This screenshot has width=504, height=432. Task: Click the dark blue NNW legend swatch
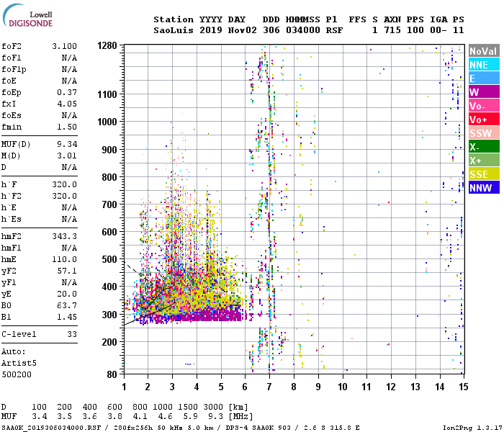pyautogui.click(x=483, y=188)
